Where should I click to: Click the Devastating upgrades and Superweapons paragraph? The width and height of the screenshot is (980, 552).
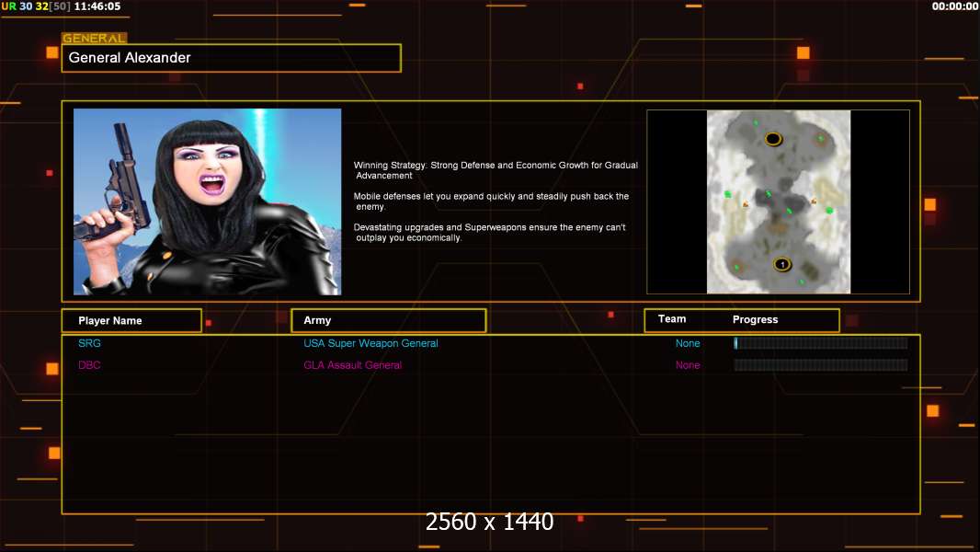click(x=489, y=233)
